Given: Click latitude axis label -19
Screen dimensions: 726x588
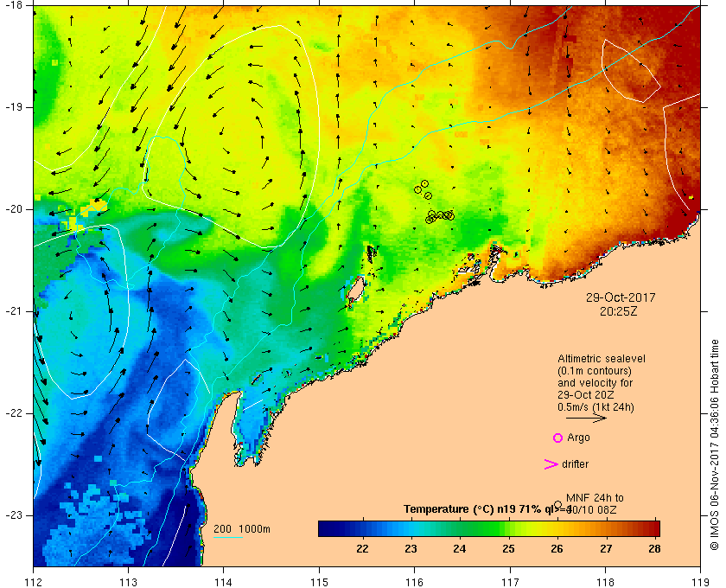Looking at the screenshot, I should coord(14,107).
